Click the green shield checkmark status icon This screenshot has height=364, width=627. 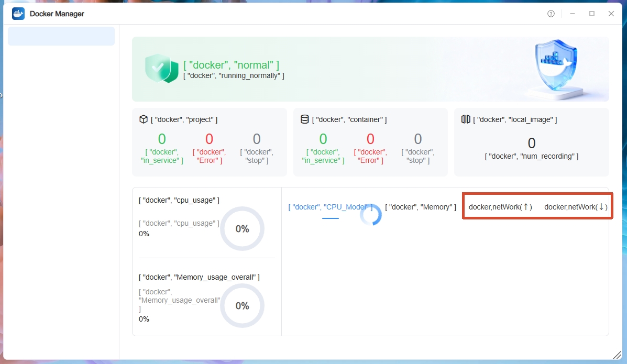click(x=161, y=69)
